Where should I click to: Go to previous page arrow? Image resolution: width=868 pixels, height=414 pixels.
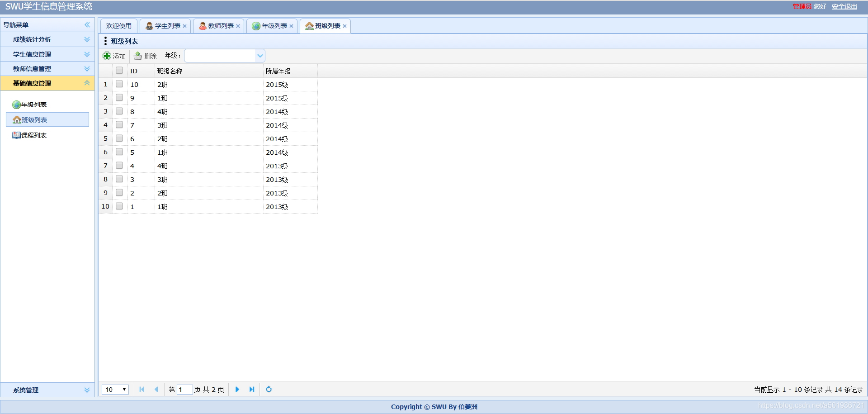pos(156,389)
